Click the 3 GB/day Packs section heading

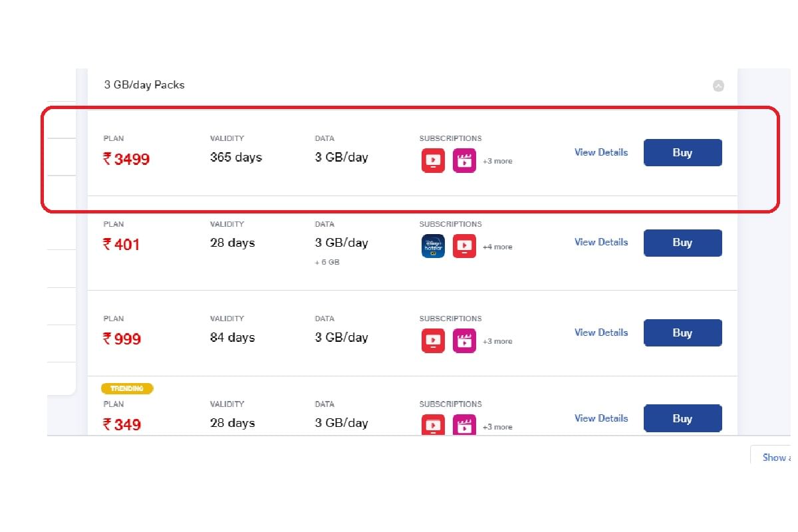144,84
